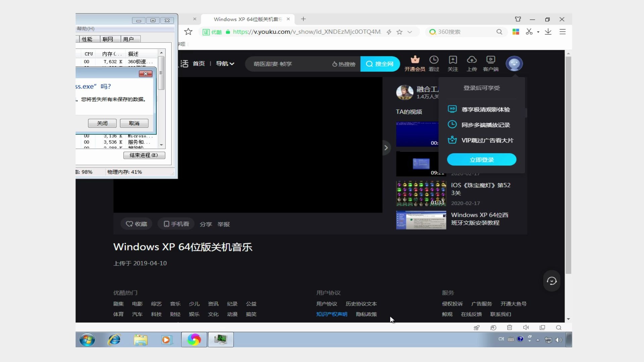The image size is (644, 362).
Task: Open the 知识产权声明 footer link
Action: (331, 314)
